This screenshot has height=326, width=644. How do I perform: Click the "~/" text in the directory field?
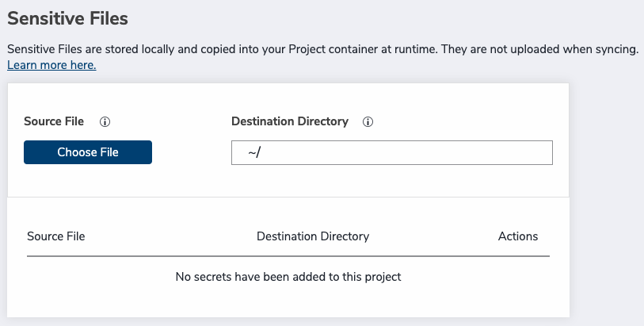click(x=254, y=152)
